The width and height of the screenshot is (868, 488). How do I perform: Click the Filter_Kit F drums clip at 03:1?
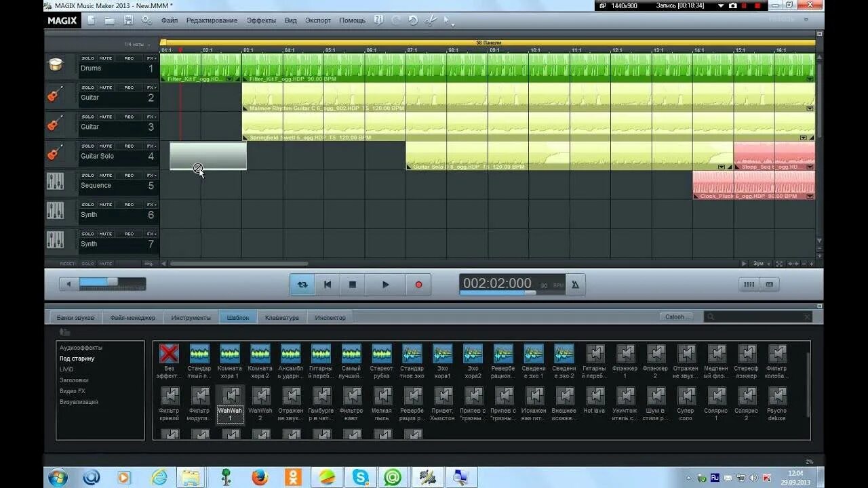click(x=528, y=68)
